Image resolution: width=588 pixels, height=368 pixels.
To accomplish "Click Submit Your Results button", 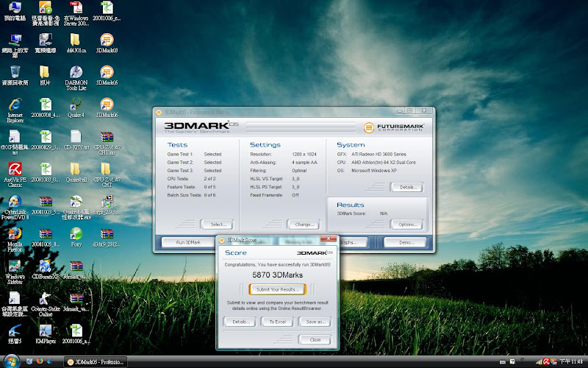I will [x=276, y=289].
